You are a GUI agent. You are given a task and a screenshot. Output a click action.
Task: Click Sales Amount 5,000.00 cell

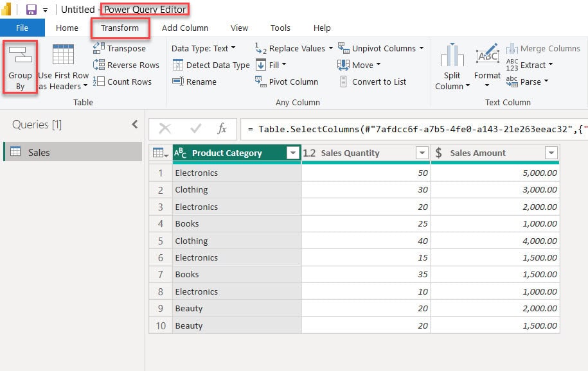point(495,173)
